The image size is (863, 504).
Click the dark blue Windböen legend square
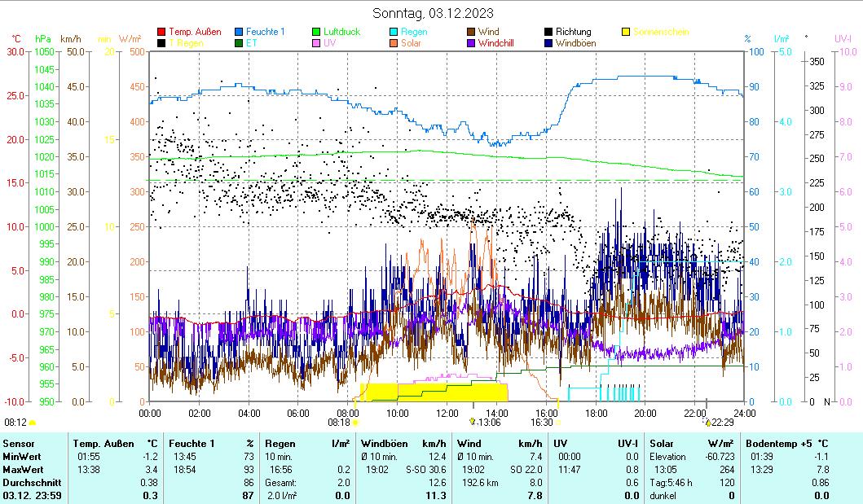click(x=549, y=42)
